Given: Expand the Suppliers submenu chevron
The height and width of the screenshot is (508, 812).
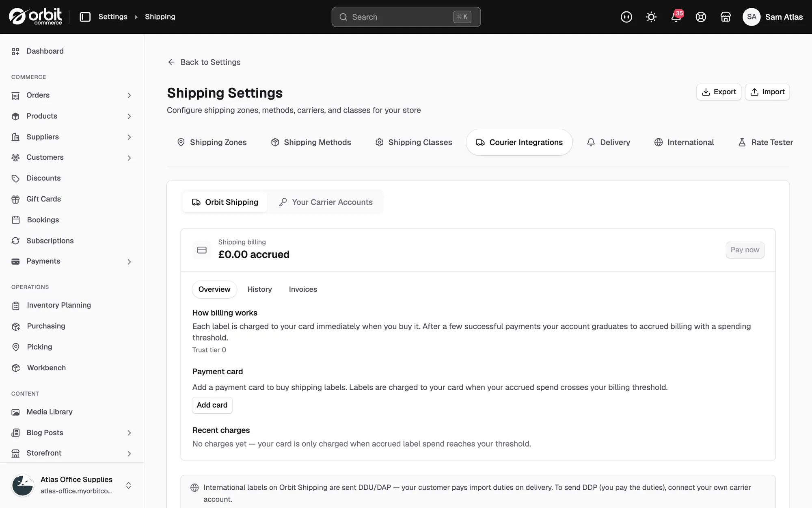Looking at the screenshot, I should pos(129,137).
